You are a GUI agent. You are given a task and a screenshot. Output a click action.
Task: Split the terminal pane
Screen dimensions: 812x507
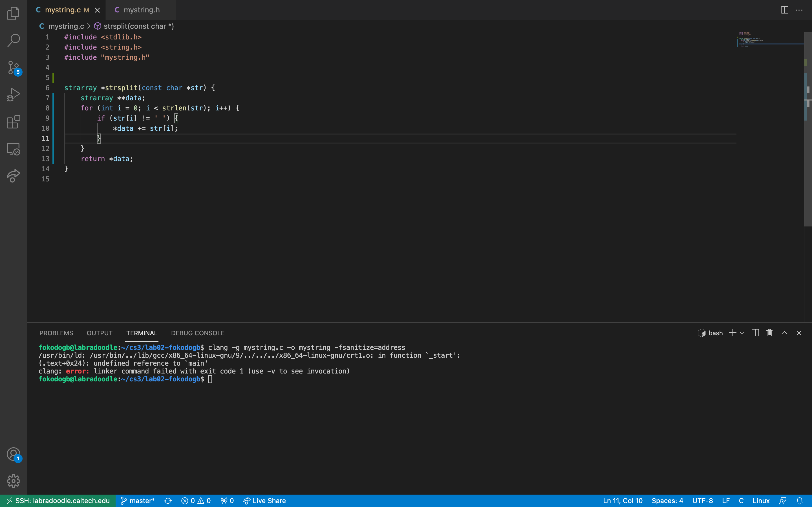(x=755, y=333)
